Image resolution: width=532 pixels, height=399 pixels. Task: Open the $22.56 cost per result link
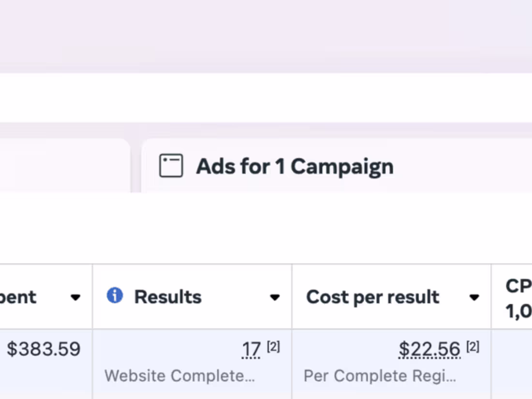click(429, 349)
